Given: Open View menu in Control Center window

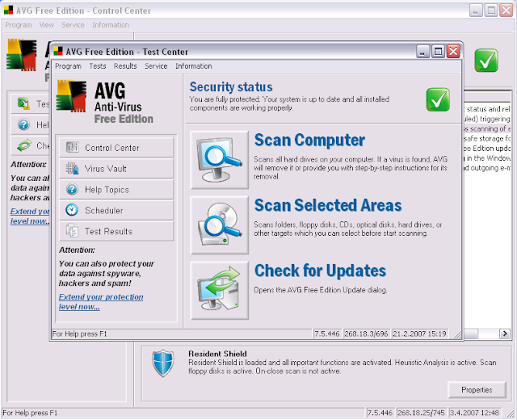Looking at the screenshot, I should [x=47, y=25].
